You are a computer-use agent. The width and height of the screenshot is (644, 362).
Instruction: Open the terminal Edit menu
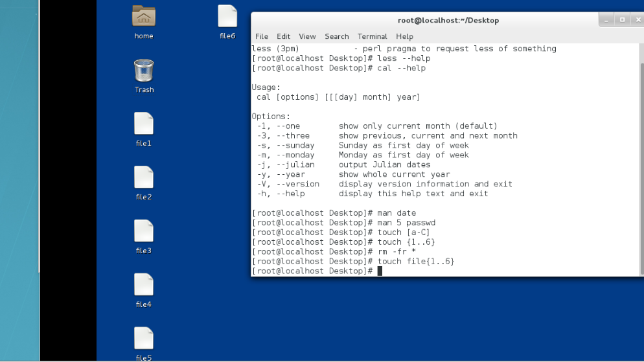[283, 36]
